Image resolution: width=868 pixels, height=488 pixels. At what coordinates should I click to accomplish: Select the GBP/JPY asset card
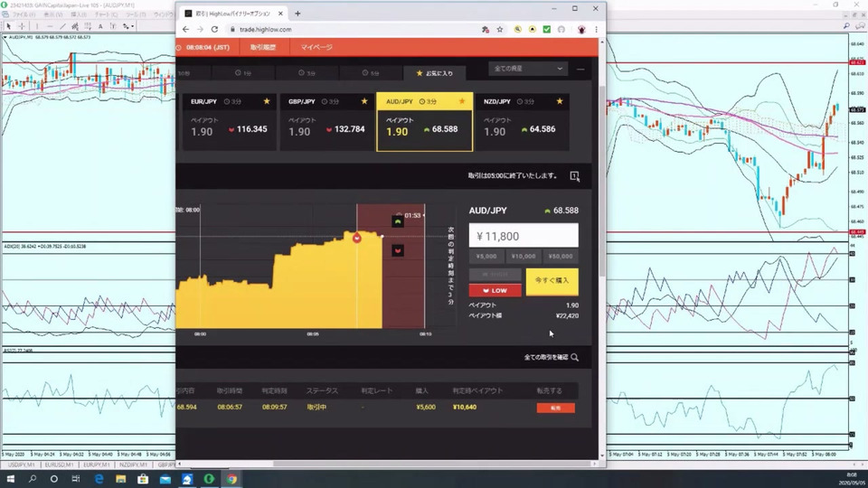pyautogui.click(x=326, y=122)
